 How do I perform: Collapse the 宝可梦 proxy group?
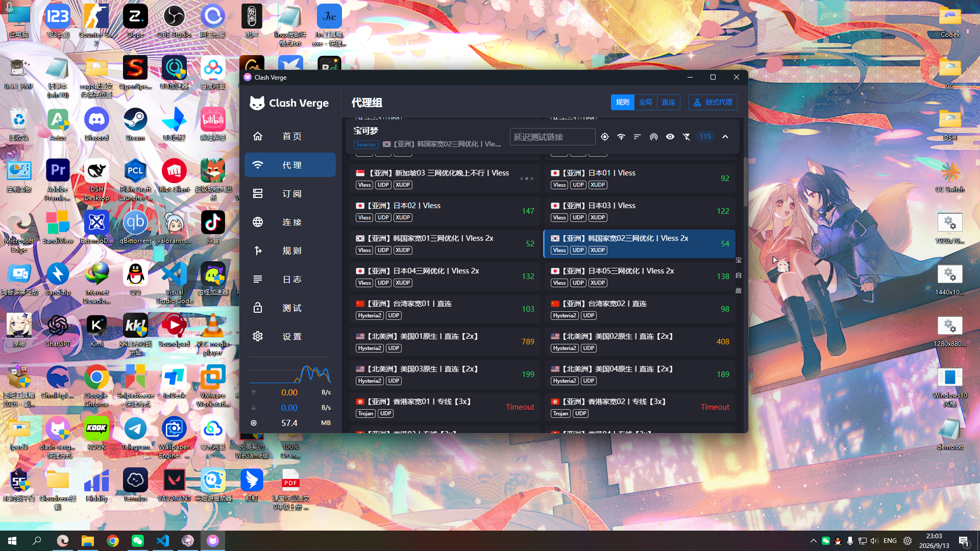(725, 137)
